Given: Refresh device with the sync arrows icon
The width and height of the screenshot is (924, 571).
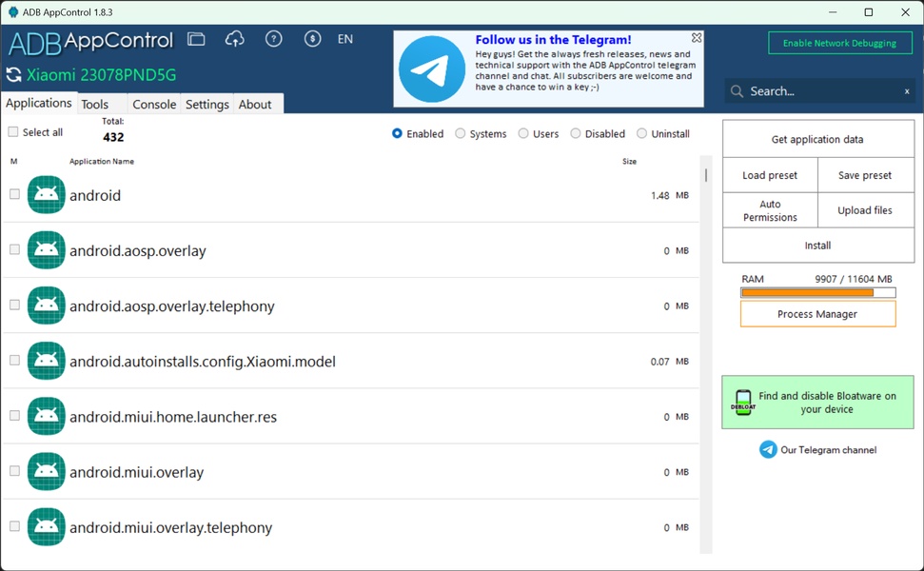Looking at the screenshot, I should [x=13, y=75].
